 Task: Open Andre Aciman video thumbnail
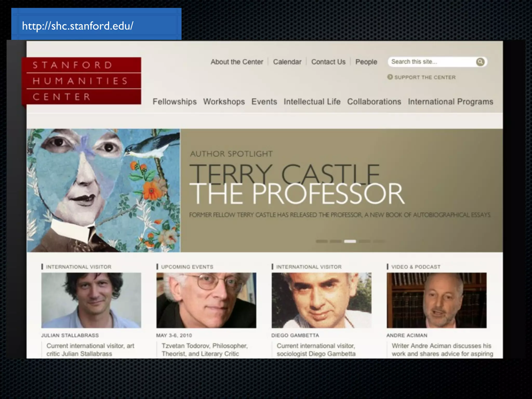coord(437,300)
